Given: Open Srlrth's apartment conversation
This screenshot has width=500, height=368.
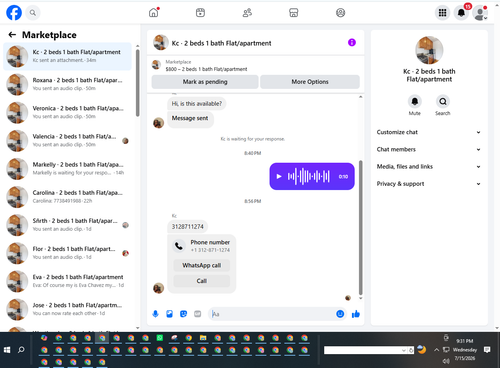Looking at the screenshot, I should coord(67,225).
